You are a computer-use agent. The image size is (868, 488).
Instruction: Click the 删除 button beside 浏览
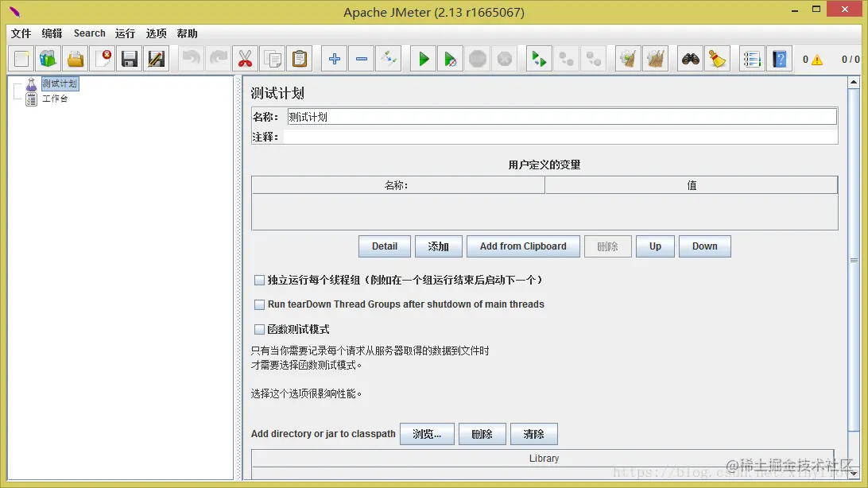(x=482, y=434)
